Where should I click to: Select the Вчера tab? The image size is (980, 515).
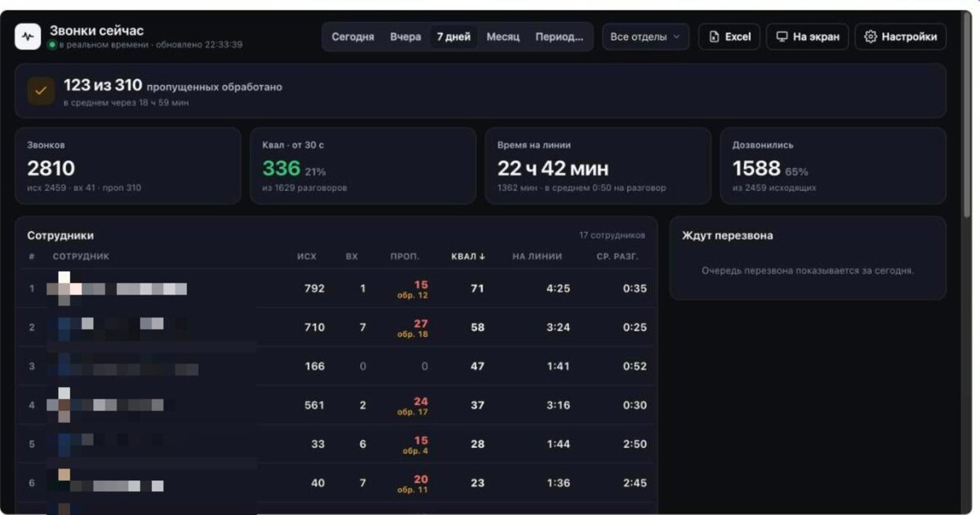click(x=406, y=37)
